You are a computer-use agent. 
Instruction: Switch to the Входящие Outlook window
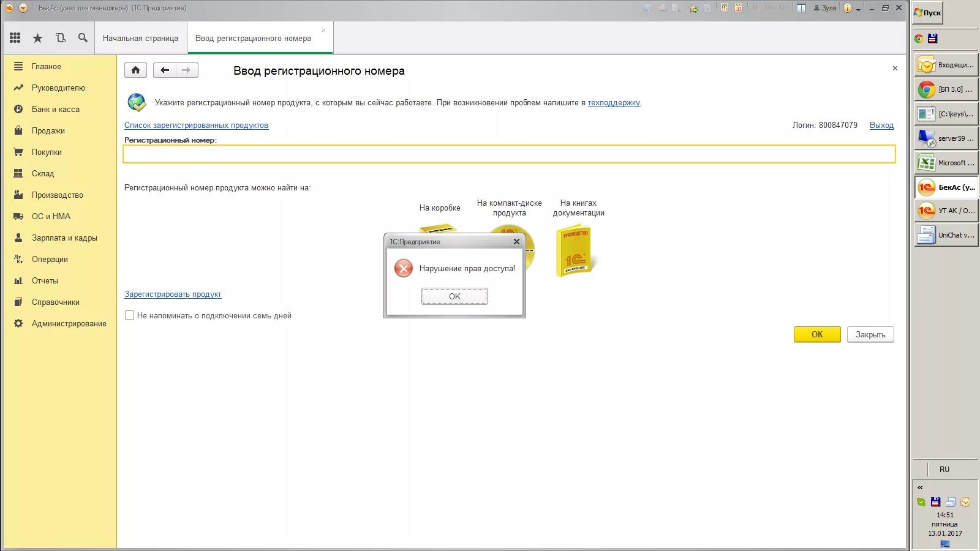pos(946,65)
